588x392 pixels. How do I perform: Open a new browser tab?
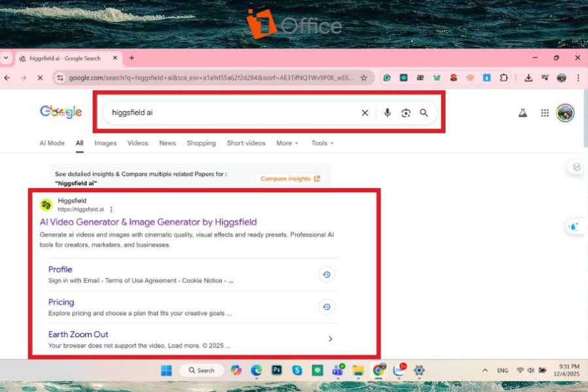coord(131,57)
